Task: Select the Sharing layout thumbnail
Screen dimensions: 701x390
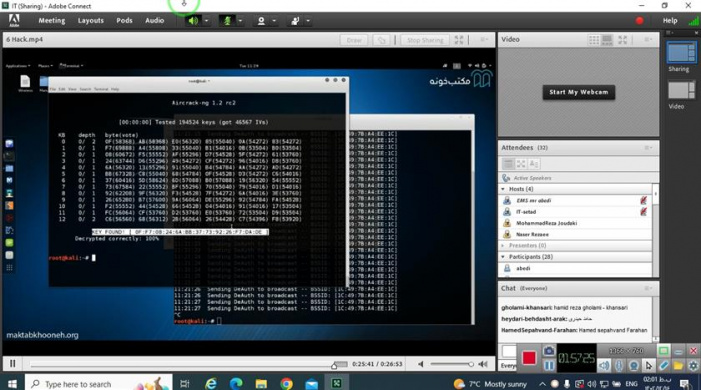Action: 681,53
